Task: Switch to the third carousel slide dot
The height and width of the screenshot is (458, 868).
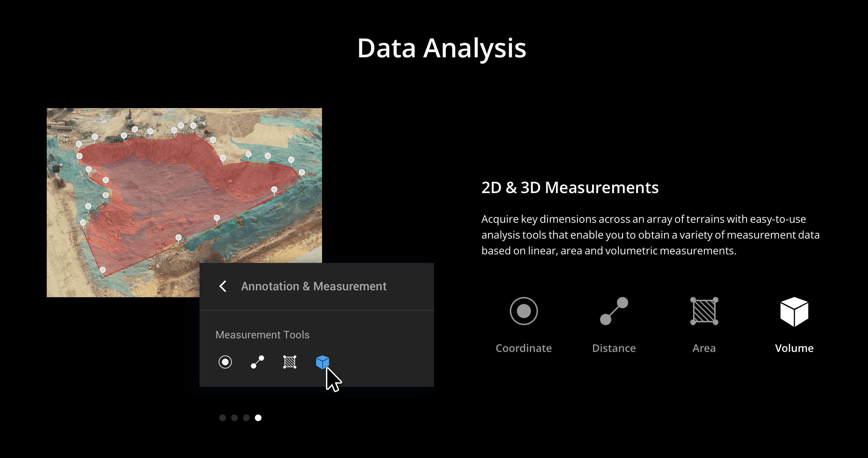Action: [x=246, y=418]
